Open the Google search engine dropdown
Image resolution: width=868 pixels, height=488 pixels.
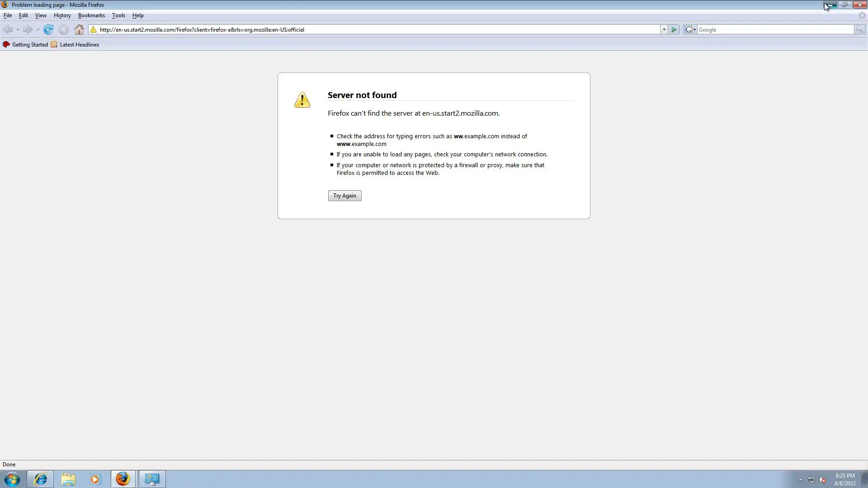point(690,30)
